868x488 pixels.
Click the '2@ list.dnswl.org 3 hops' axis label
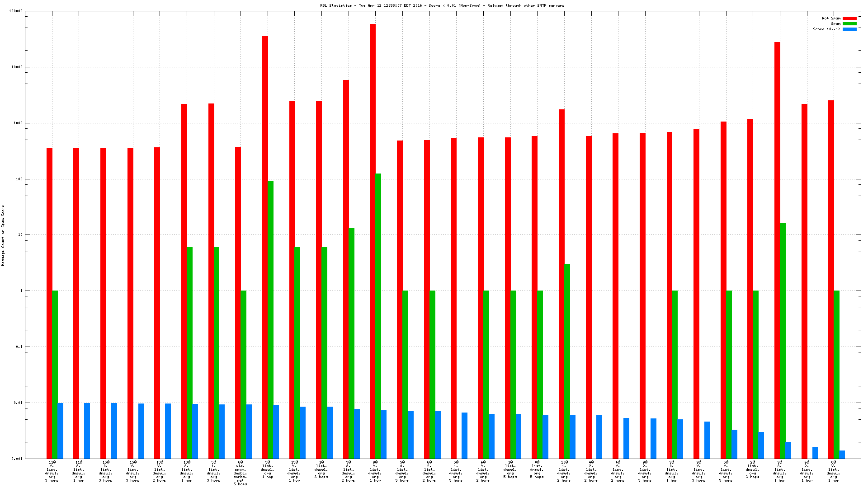tap(752, 469)
